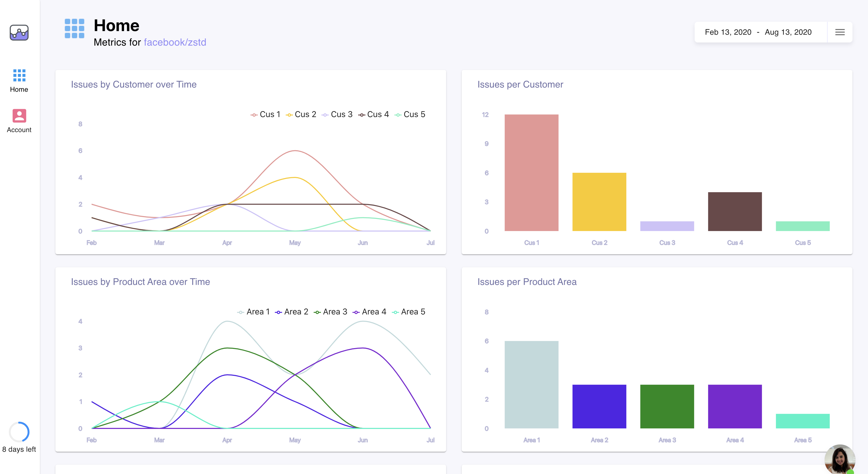Open the Home grid icon in sidebar
This screenshot has width=868, height=474.
[x=19, y=76]
